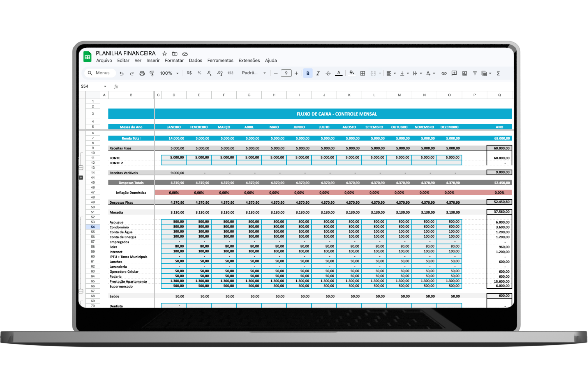588x388 pixels.
Task: Click the borders grid icon
Action: click(363, 73)
